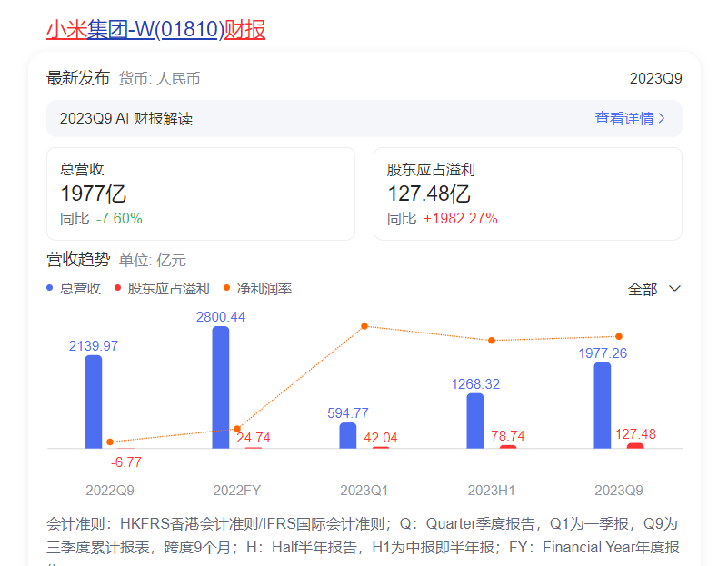
Task: Select the 股东应占溢利 127.48亿 summary card
Action: (528, 194)
